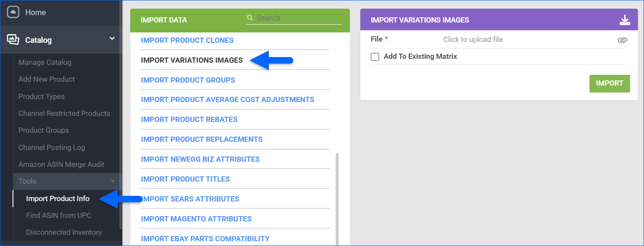Go to Find ASIN from UPC

pos(58,215)
